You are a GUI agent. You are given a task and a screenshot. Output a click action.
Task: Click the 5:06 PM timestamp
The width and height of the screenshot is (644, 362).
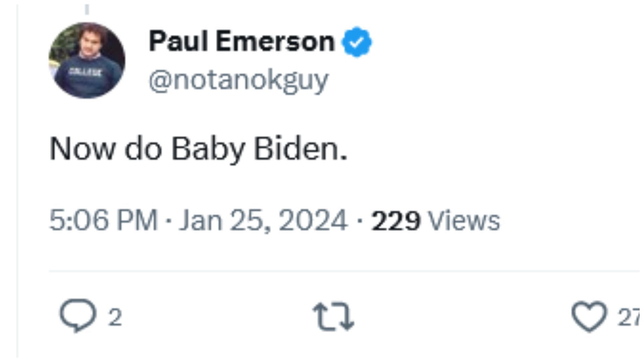(103, 220)
